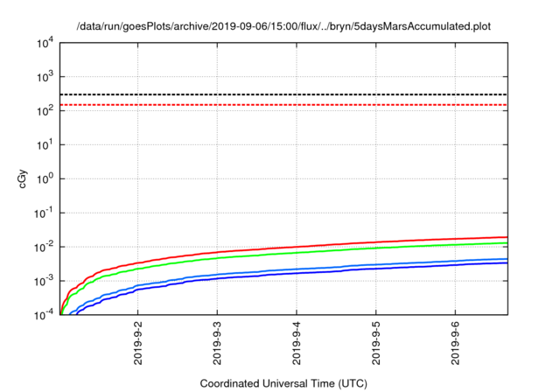Select the 2019-9-3 date tick label
Screen dimensions: 560x392
coord(217,343)
